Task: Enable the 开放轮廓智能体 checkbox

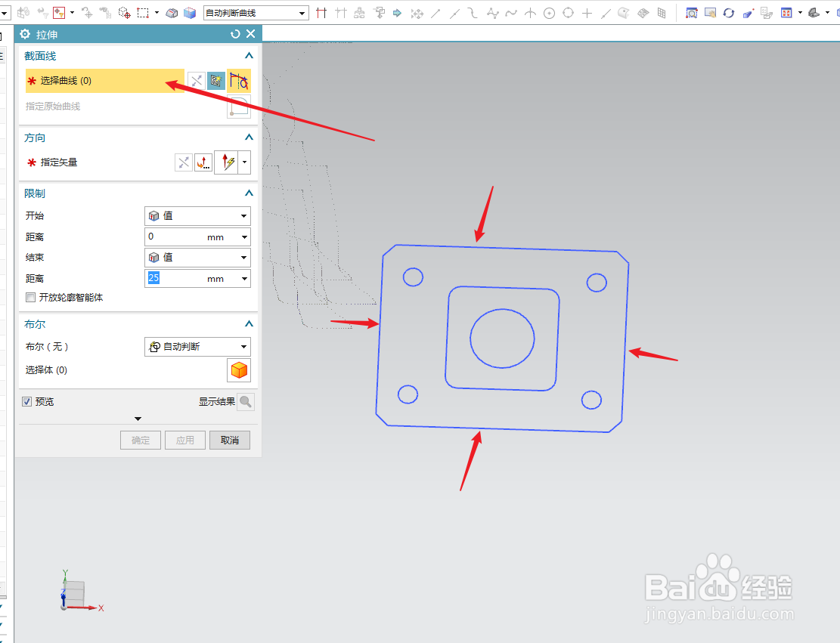Action: 30,297
